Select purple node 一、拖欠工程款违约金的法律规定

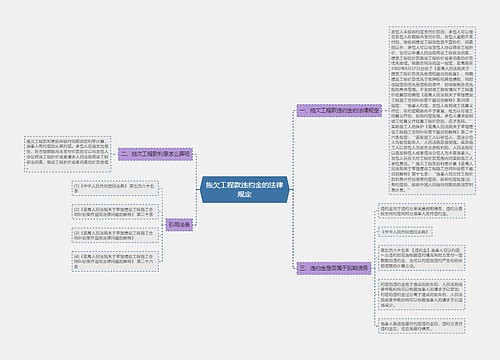pyautogui.click(x=339, y=110)
